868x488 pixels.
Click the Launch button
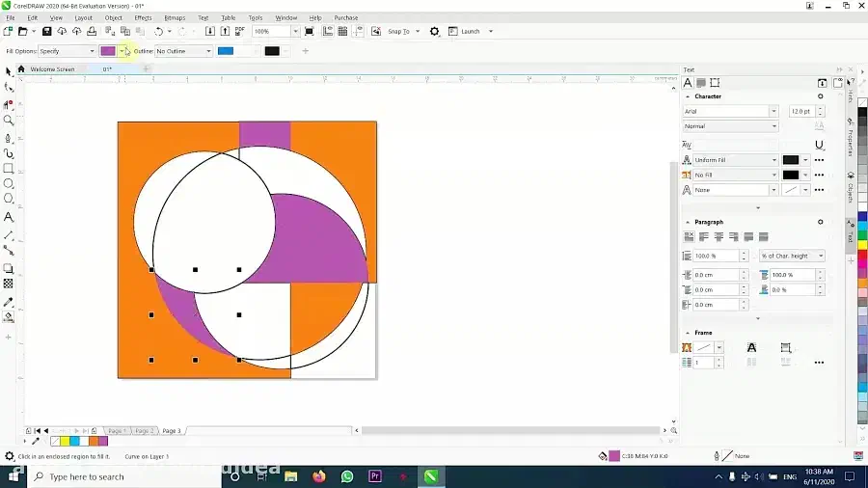(470, 32)
